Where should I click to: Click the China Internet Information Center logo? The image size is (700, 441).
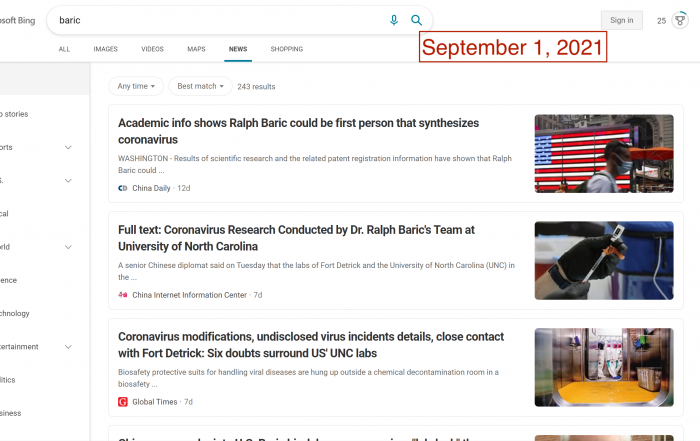(x=123, y=295)
